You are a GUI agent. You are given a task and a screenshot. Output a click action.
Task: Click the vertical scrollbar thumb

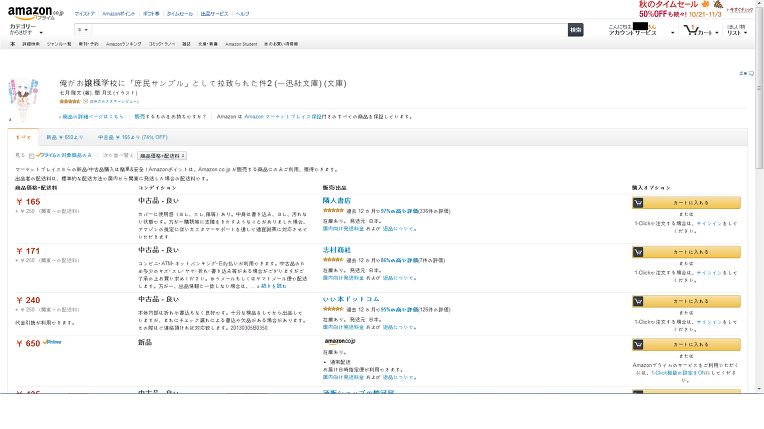(x=760, y=88)
